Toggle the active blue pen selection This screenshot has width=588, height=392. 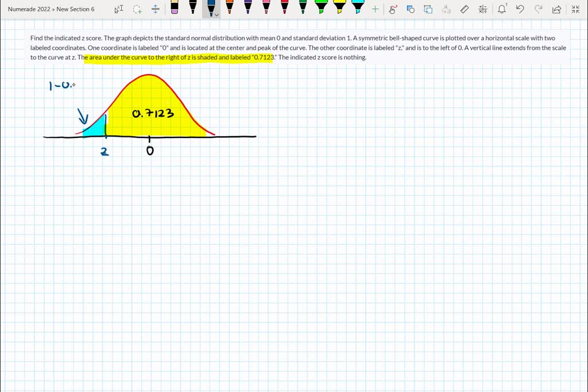point(211,9)
